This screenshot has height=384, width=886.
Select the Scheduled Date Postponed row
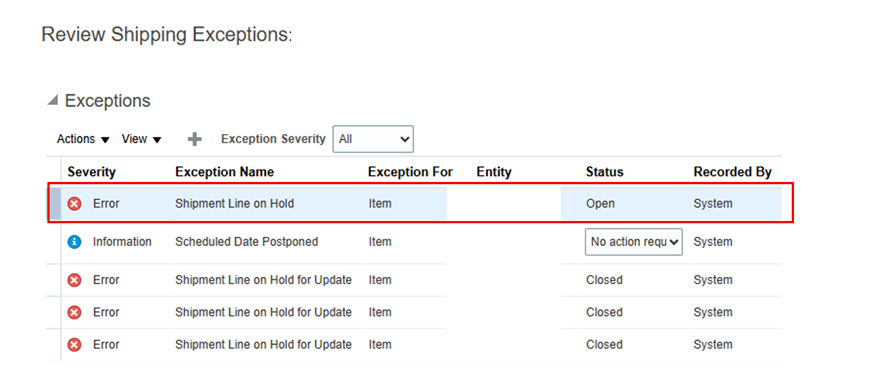(x=421, y=242)
